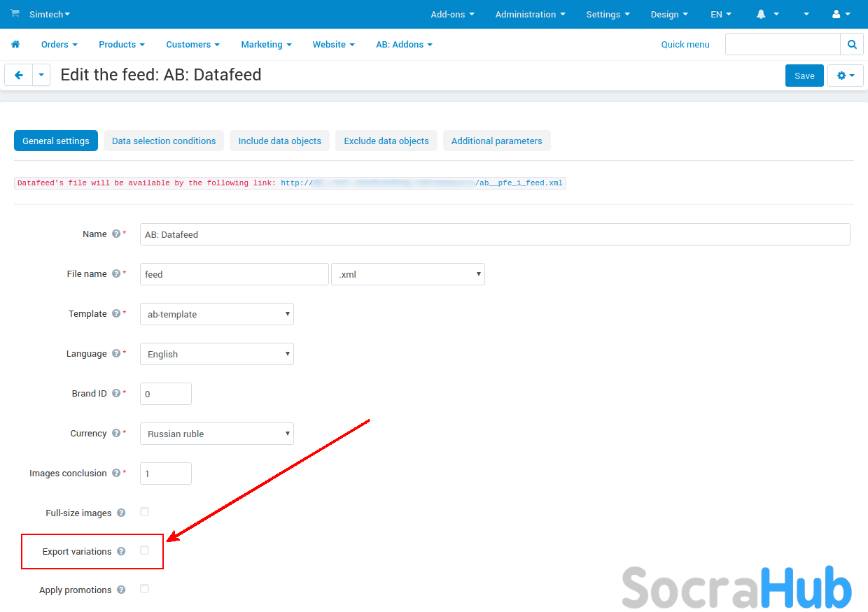Switch to Additional parameters tab
The image size is (868, 612).
click(x=497, y=141)
